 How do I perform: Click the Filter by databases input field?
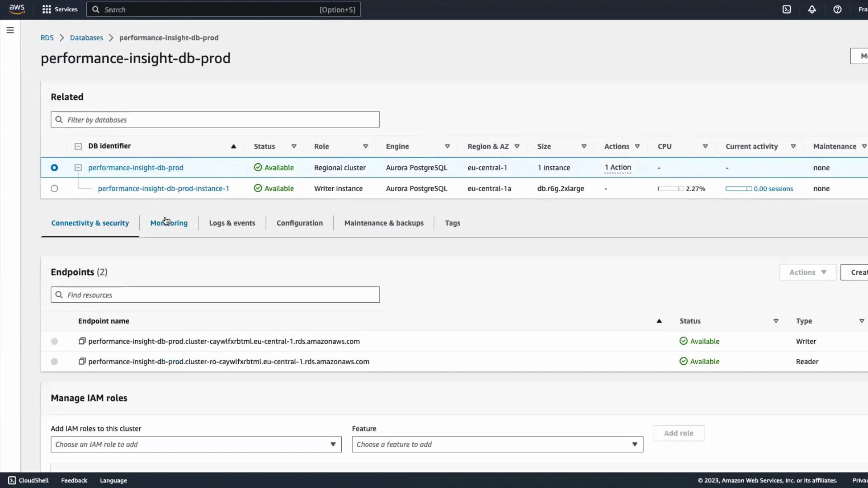click(x=215, y=119)
